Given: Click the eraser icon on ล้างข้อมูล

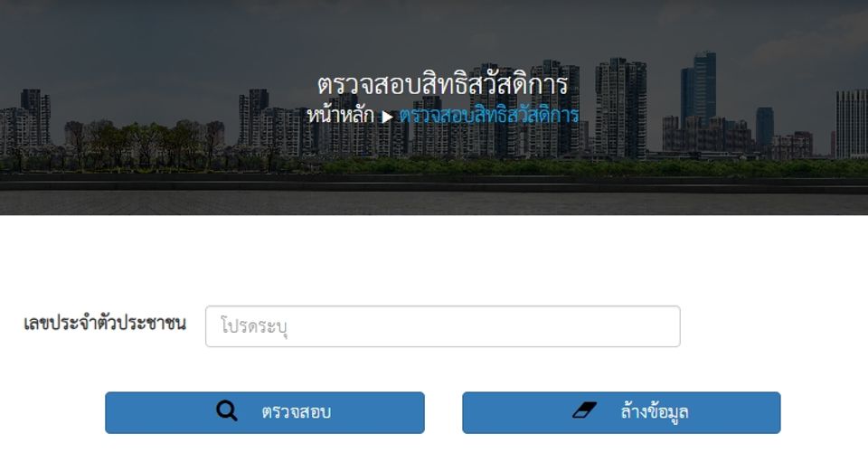Looking at the screenshot, I should point(584,410).
